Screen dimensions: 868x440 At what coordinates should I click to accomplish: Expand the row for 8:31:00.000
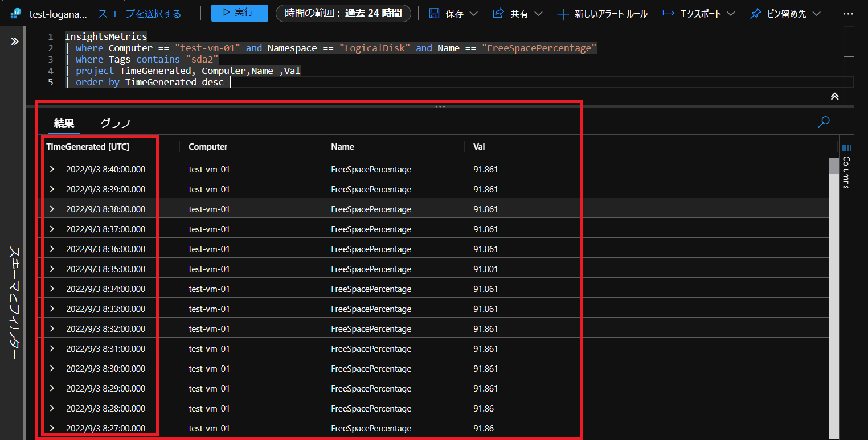[52, 348]
